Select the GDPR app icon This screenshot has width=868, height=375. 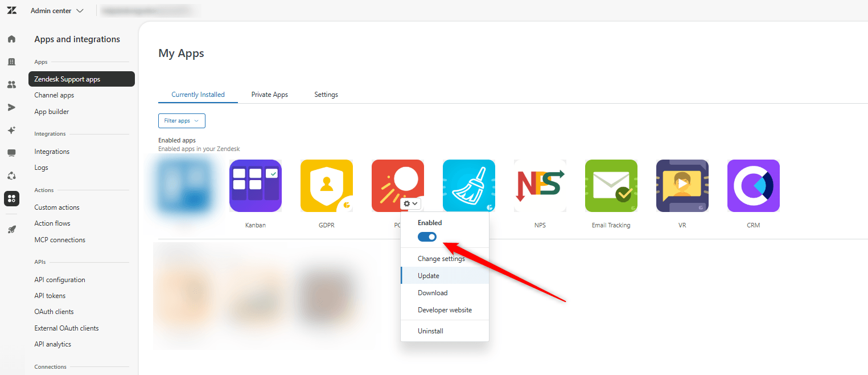[x=327, y=186]
